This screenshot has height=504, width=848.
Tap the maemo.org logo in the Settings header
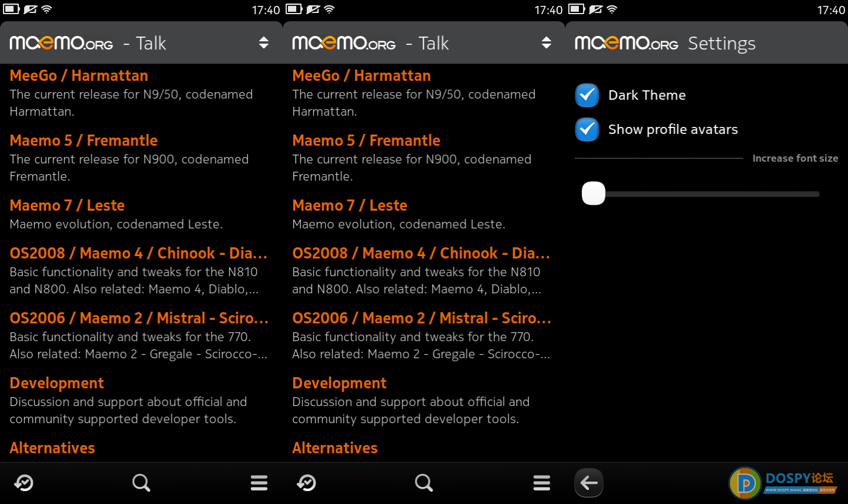pyautogui.click(x=626, y=43)
